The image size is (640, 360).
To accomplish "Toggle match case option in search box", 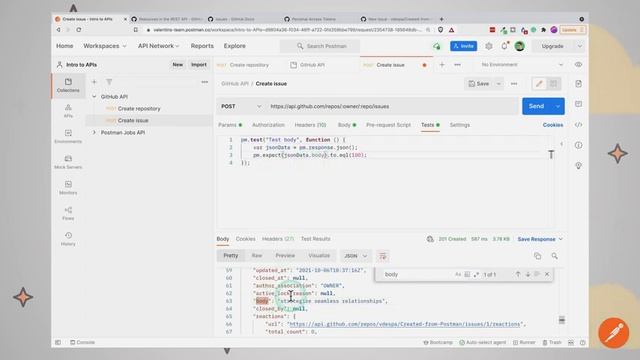I will tap(458, 274).
